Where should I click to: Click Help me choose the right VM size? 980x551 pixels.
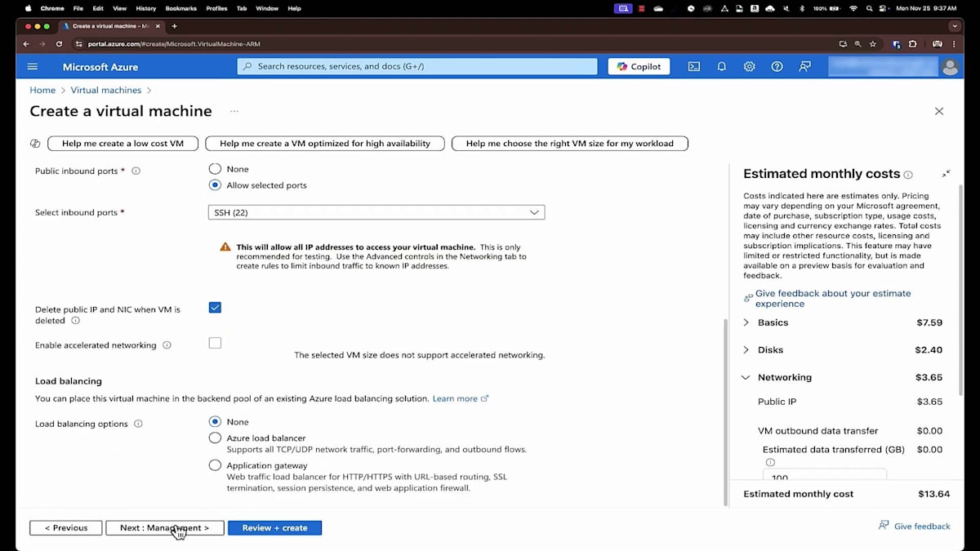coord(570,144)
